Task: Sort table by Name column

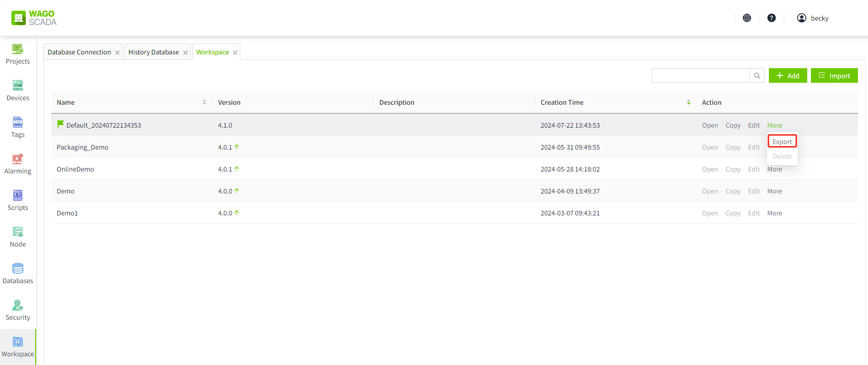Action: coord(204,102)
